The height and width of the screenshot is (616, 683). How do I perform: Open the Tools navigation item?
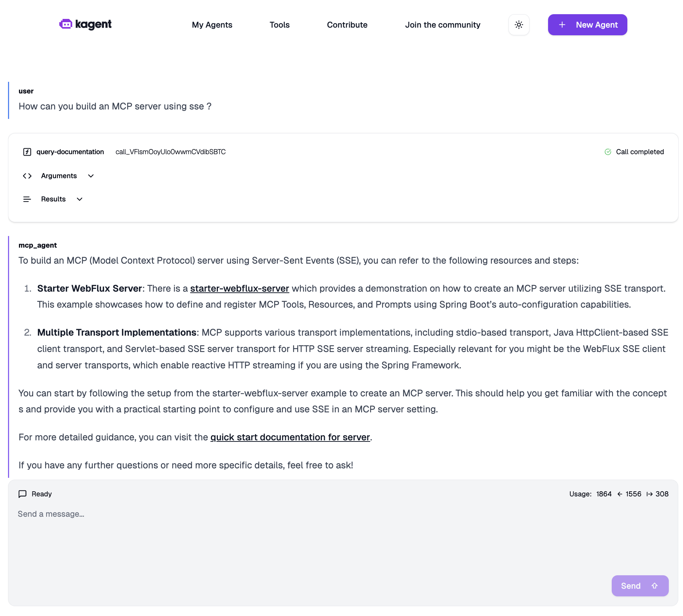pos(279,25)
